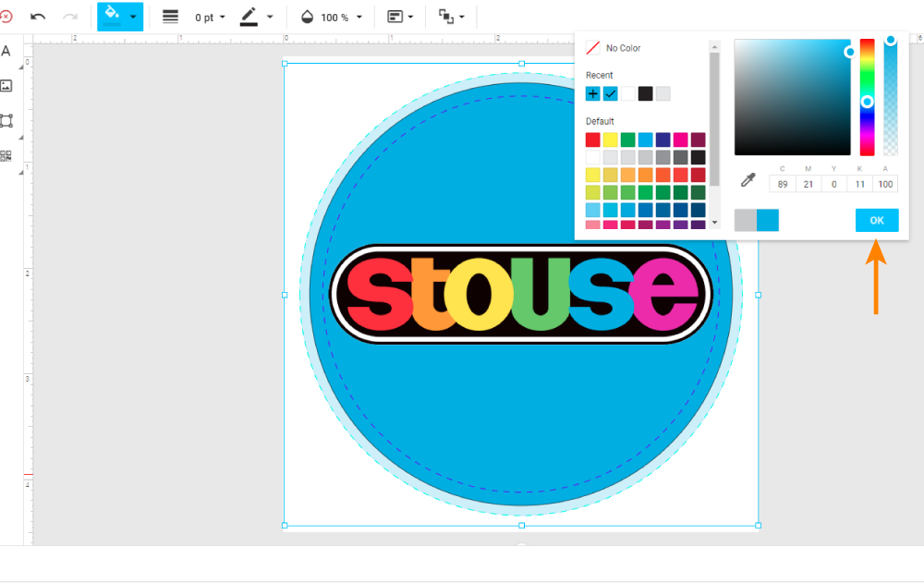
Task: Click the arrange order icon
Action: click(x=446, y=17)
